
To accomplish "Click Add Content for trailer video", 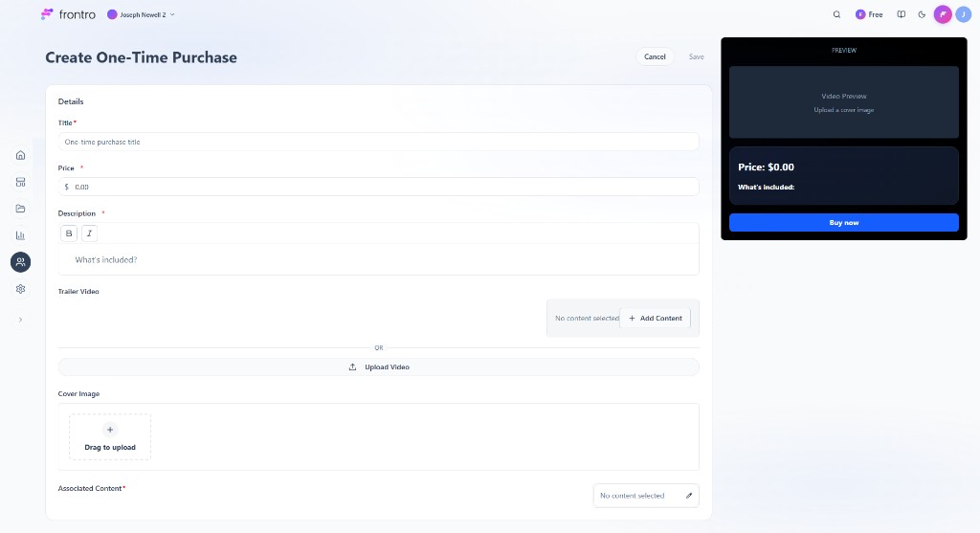I will pyautogui.click(x=655, y=318).
